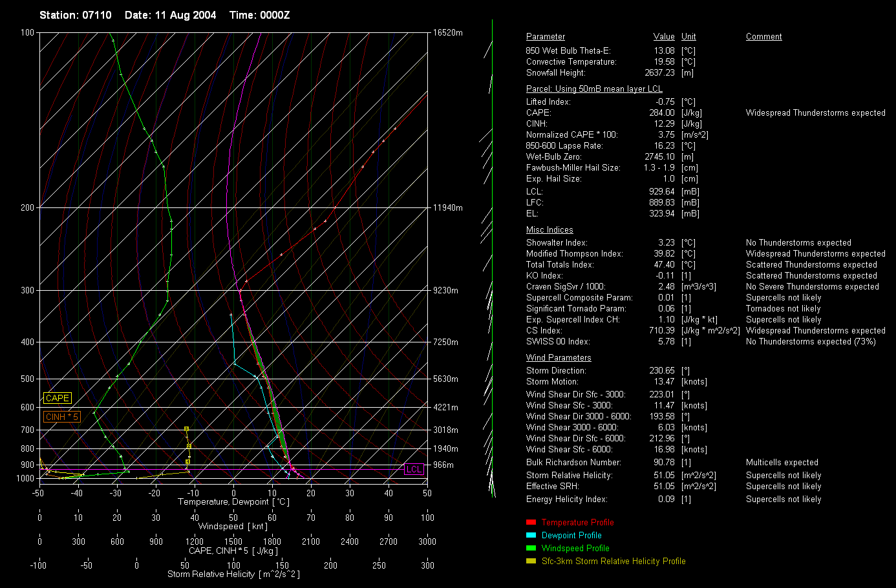Click the 'Wind Shear Dir 3000 - 6000:' label
896x588 pixels.
[579, 416]
